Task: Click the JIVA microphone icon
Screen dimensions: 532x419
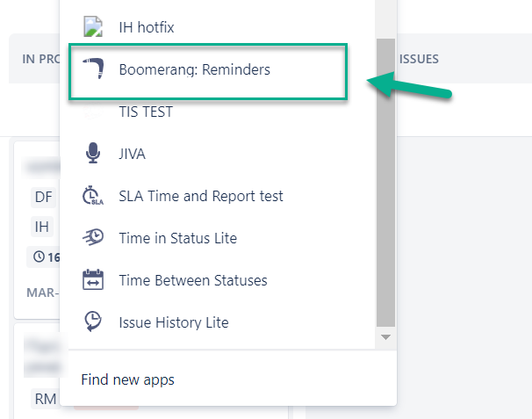Action: tap(93, 154)
